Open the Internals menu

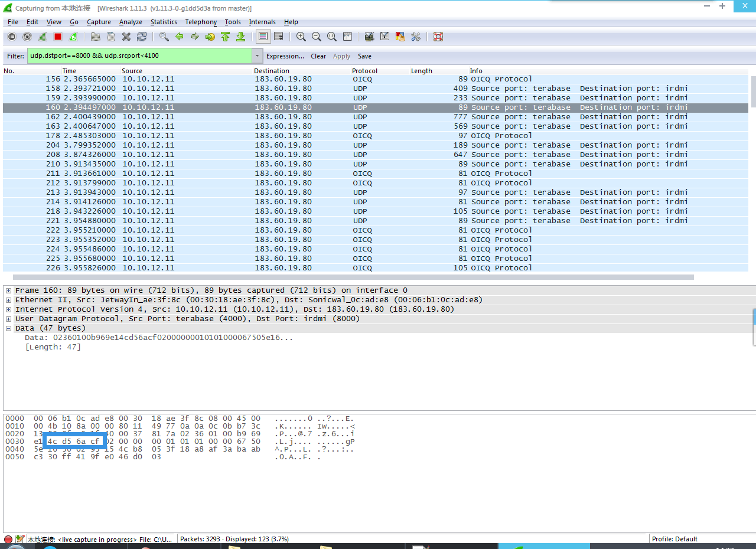coord(262,22)
